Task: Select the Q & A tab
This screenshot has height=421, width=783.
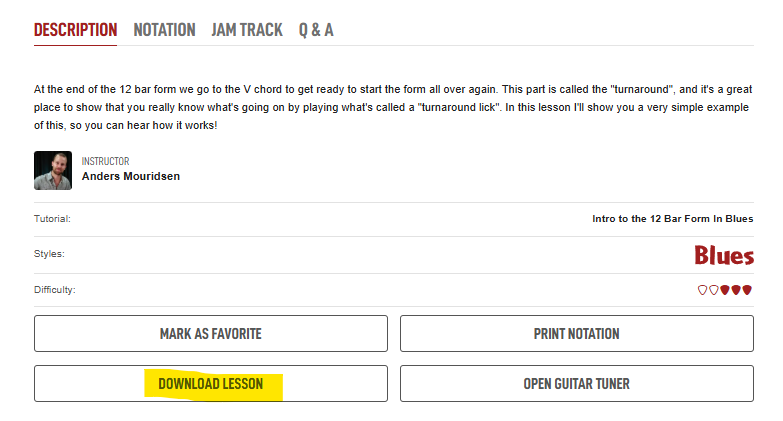Action: pyautogui.click(x=316, y=30)
